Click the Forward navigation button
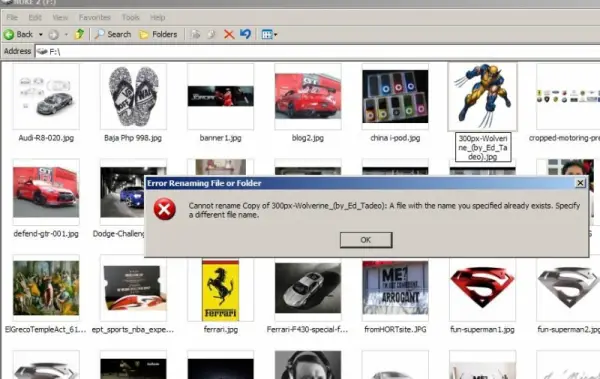This screenshot has width=600, height=379. [x=54, y=34]
